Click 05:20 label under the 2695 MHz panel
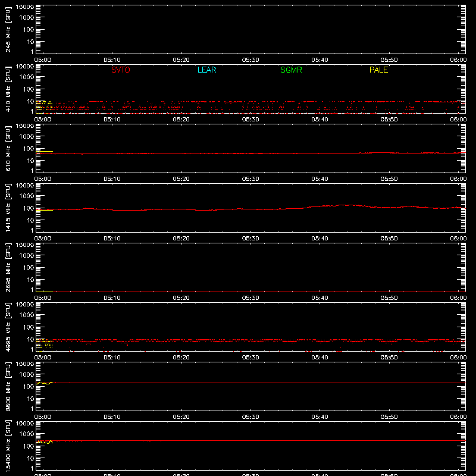This screenshot has width=476, height=476. click(x=181, y=298)
